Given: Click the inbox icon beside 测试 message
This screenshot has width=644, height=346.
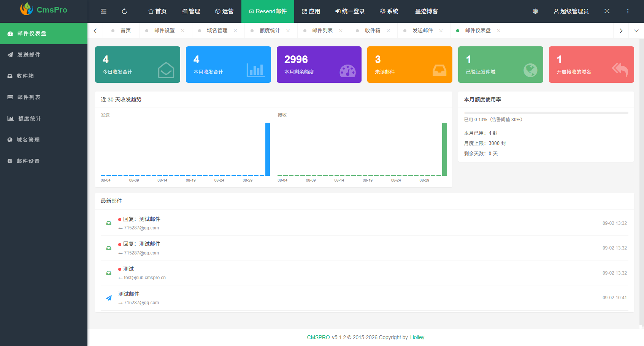Looking at the screenshot, I should (x=109, y=273).
